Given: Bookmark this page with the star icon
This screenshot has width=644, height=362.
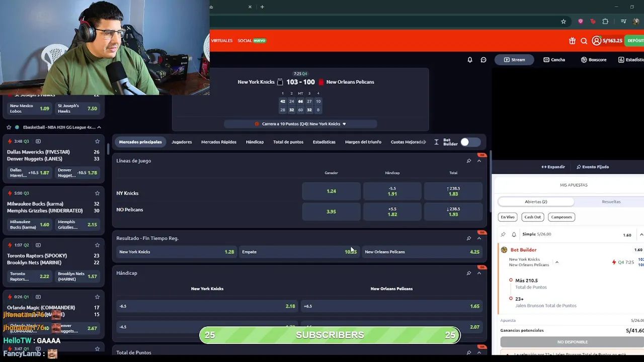Looking at the screenshot, I should (563, 21).
